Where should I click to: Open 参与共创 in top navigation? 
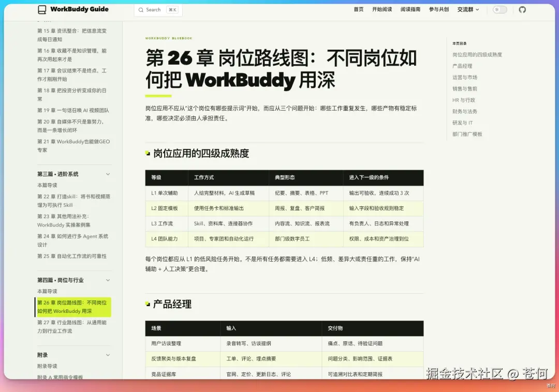coord(439,10)
